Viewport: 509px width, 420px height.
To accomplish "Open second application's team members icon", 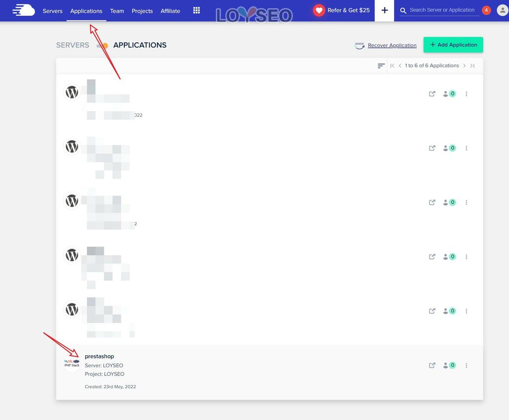I will click(x=449, y=148).
